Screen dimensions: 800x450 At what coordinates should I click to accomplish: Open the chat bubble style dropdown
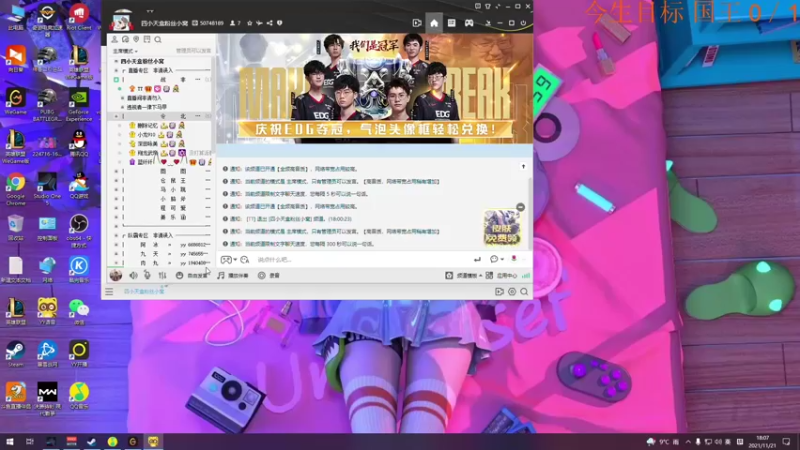point(496,260)
